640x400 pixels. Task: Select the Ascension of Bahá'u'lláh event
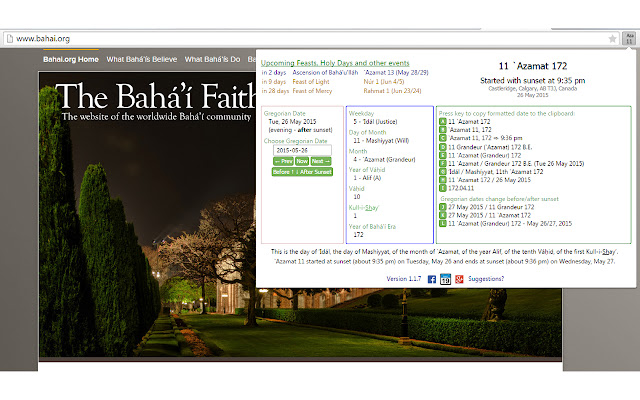(x=325, y=72)
